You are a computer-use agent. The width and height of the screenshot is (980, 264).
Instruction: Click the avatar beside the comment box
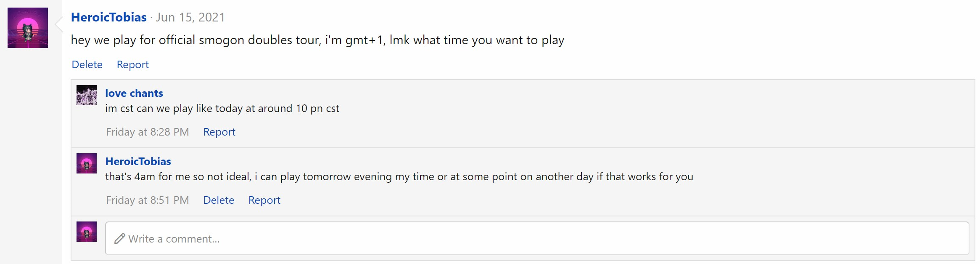click(x=87, y=232)
